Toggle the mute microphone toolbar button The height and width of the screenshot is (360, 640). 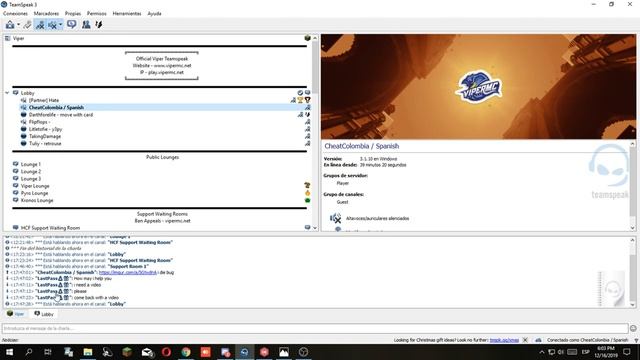[40, 25]
